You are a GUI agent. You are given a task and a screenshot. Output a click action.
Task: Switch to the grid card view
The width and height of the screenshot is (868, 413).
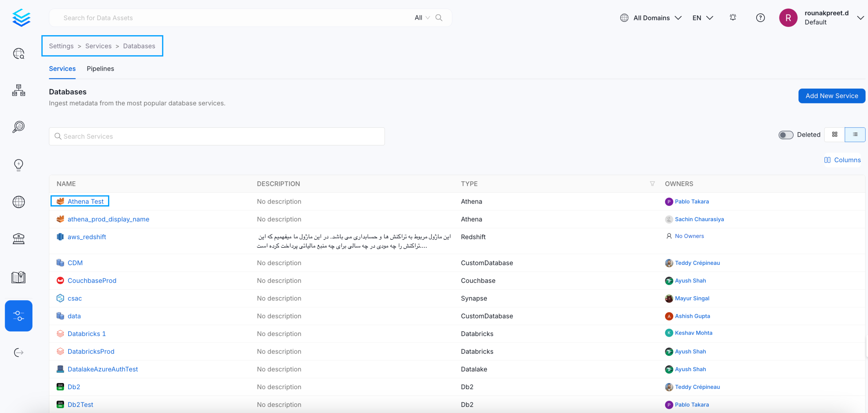(834, 134)
